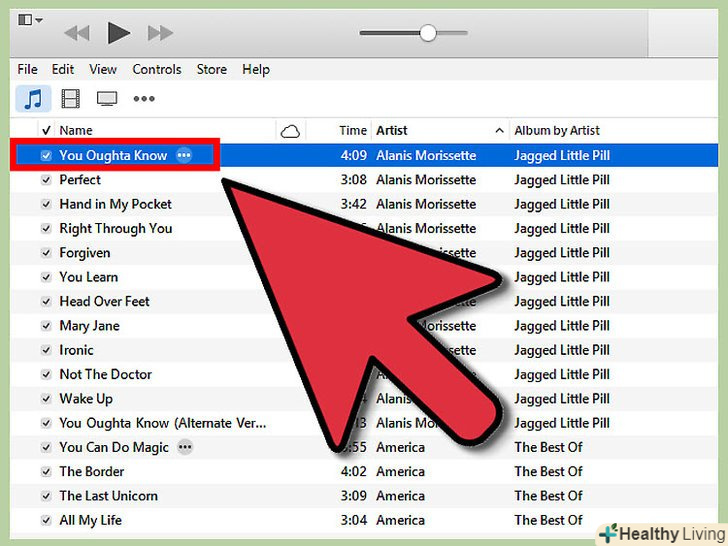Click Jagged Little Pill in the Ironic row
728x546 pixels.
click(x=562, y=351)
